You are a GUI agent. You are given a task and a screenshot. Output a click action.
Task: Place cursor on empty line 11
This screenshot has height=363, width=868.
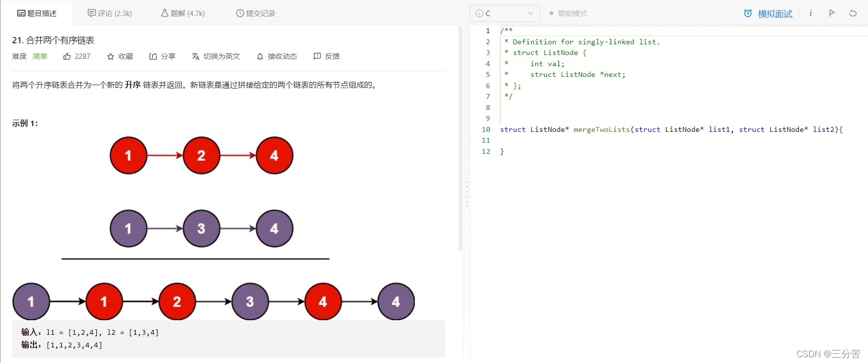pyautogui.click(x=584, y=141)
